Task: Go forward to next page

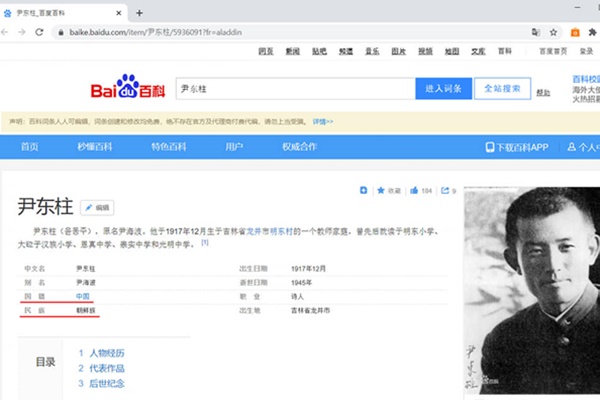Action: tap(22, 32)
